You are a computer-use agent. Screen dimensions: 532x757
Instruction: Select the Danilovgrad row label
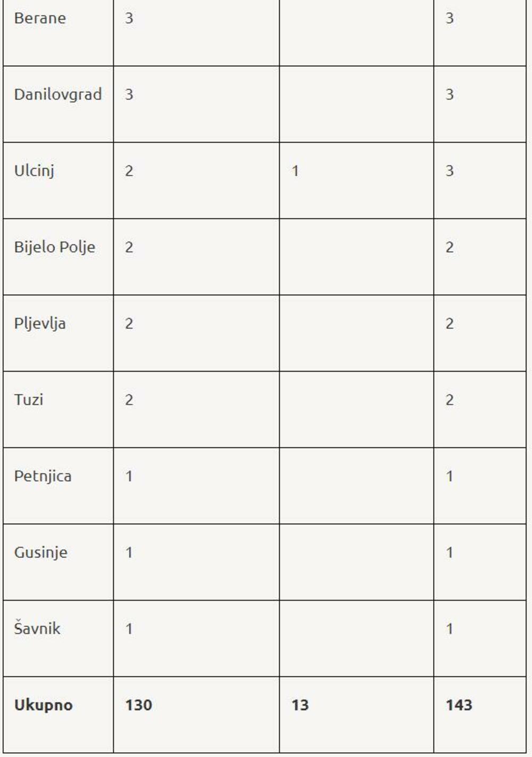57,94
